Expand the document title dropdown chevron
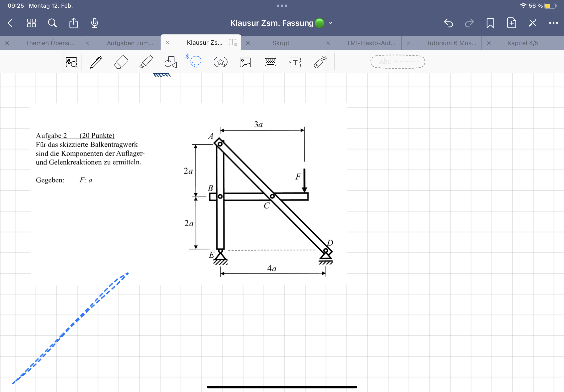Image resolution: width=564 pixels, height=392 pixels. (330, 23)
